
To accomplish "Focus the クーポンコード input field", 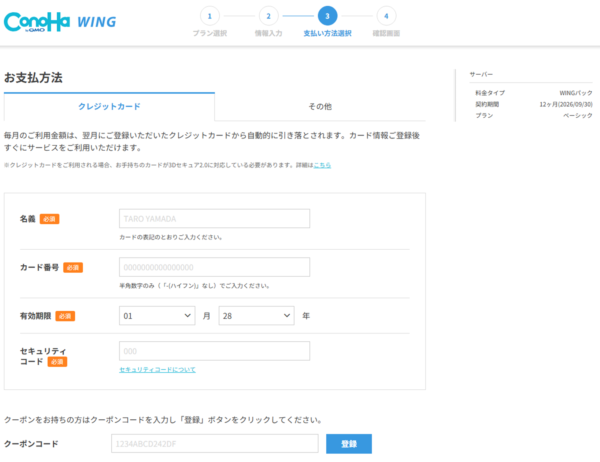I will click(214, 443).
